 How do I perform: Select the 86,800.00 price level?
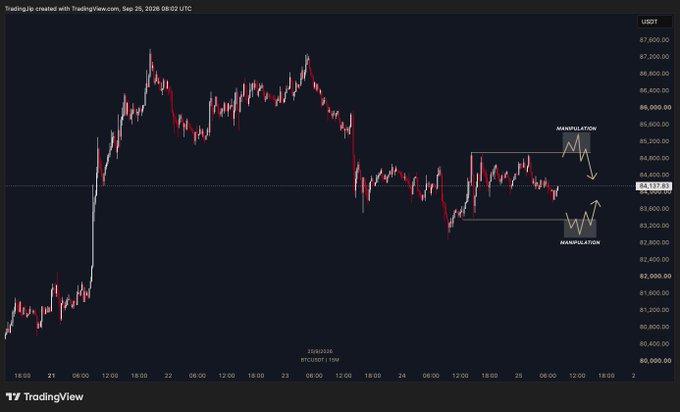click(x=654, y=74)
